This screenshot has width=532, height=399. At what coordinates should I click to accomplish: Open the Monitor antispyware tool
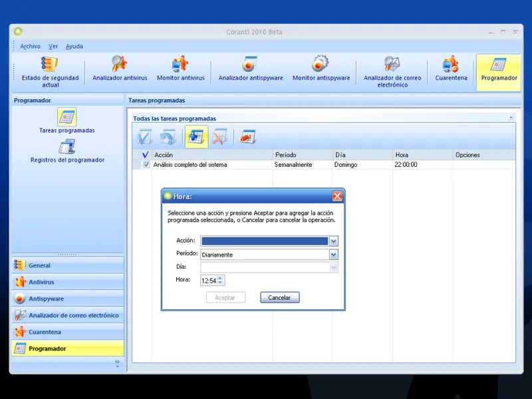coord(321,69)
